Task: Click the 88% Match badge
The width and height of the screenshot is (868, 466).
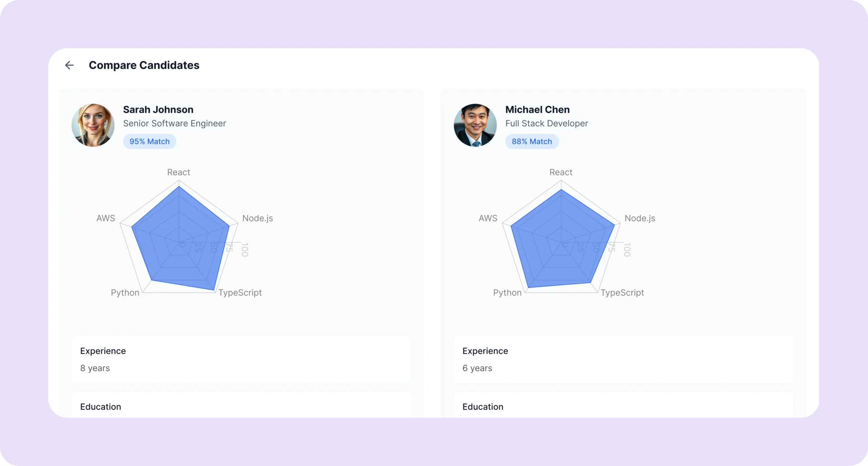Action: click(532, 141)
